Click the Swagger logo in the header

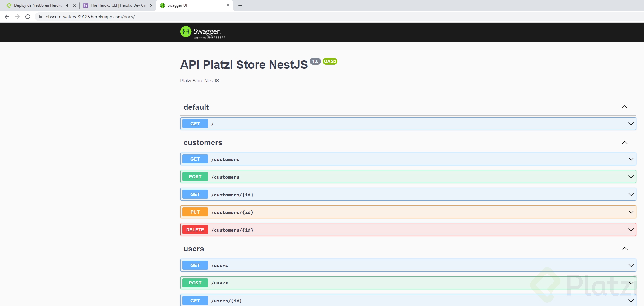pos(203,32)
